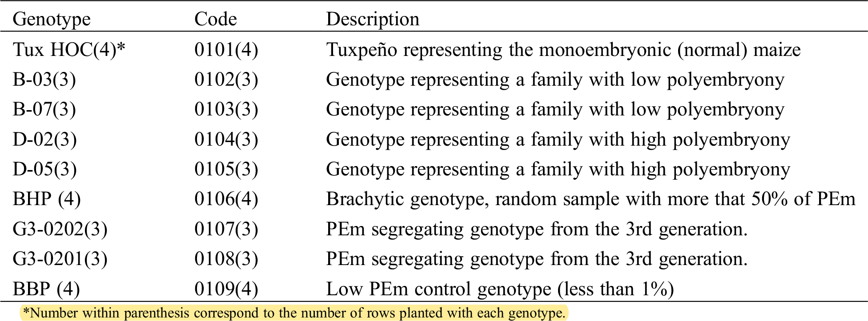Click the G3-0202(3) genotype cell
The width and height of the screenshot is (868, 321).
coord(60,229)
